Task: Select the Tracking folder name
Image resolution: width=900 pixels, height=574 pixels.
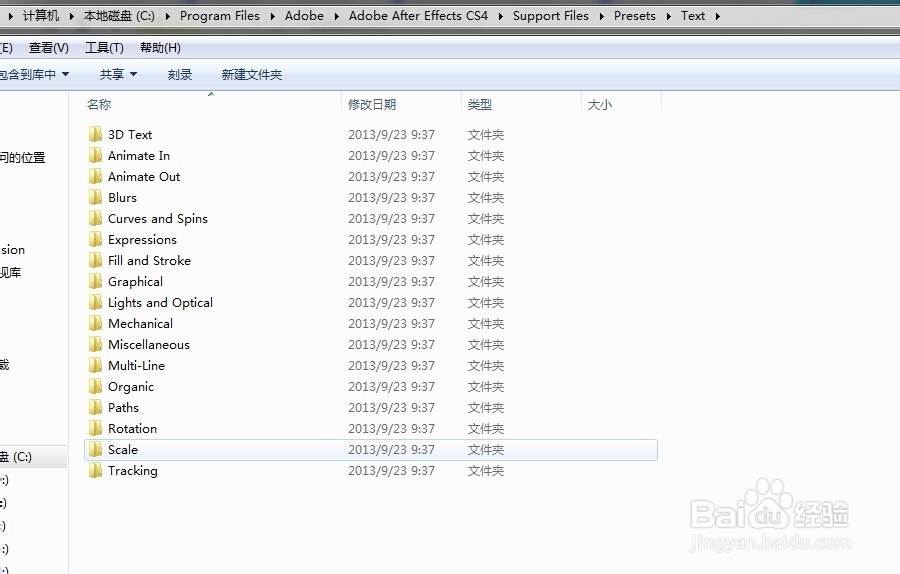Action: (x=133, y=471)
